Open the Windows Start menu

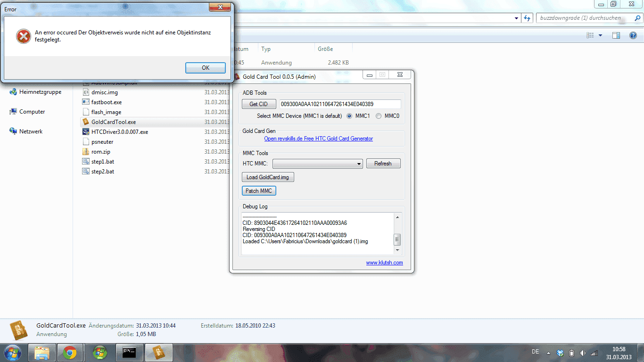coord(12,353)
